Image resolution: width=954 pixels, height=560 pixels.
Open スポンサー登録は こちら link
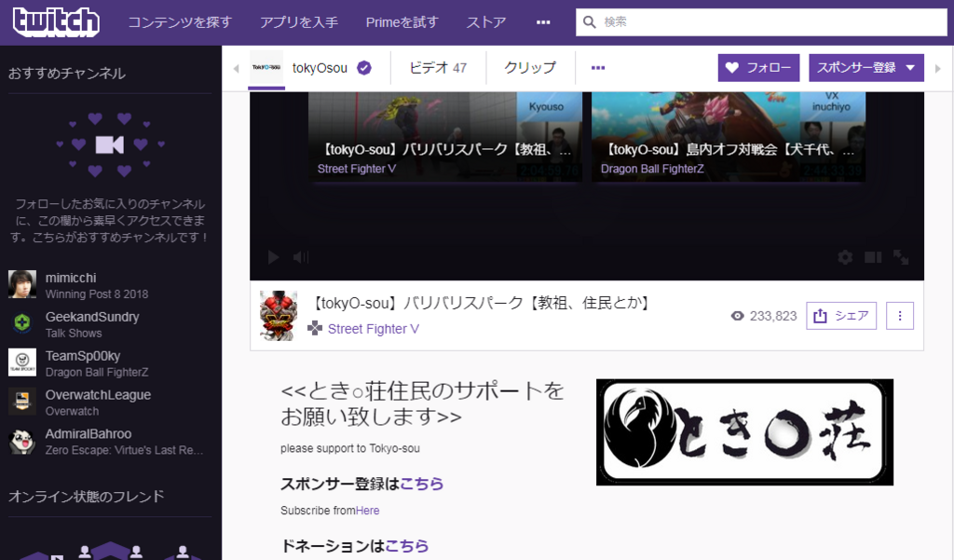[x=422, y=484]
